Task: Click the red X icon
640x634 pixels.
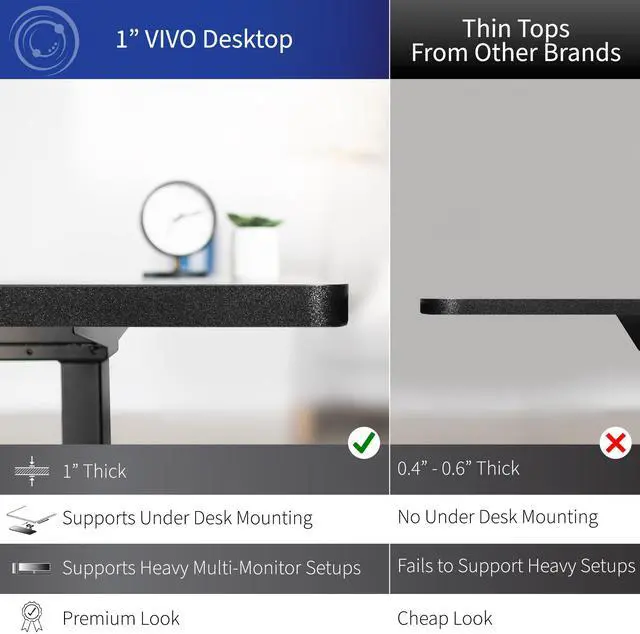Action: coord(616,443)
